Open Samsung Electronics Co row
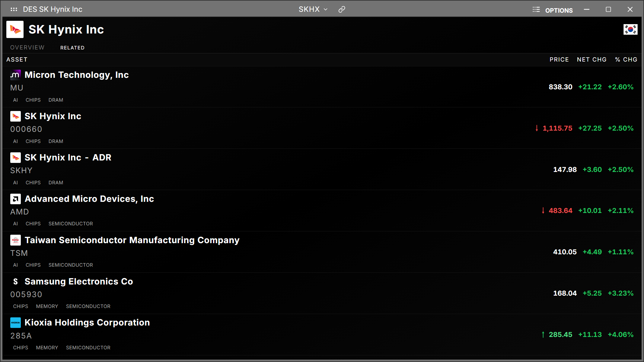Viewport: 644px width, 362px height. tap(322, 293)
